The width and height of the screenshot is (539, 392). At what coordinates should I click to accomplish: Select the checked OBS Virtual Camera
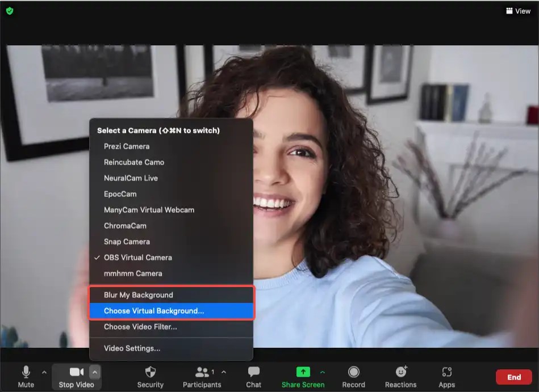pyautogui.click(x=137, y=257)
